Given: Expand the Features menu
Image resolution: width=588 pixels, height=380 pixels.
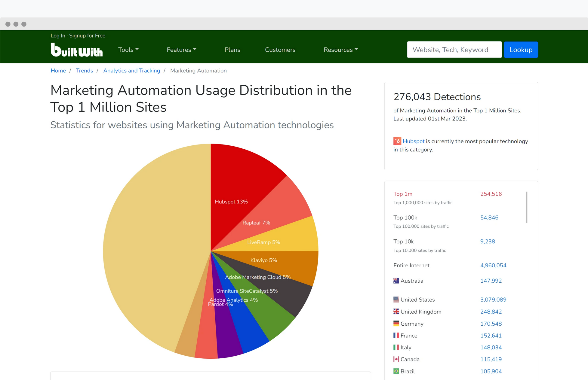Looking at the screenshot, I should 181,50.
